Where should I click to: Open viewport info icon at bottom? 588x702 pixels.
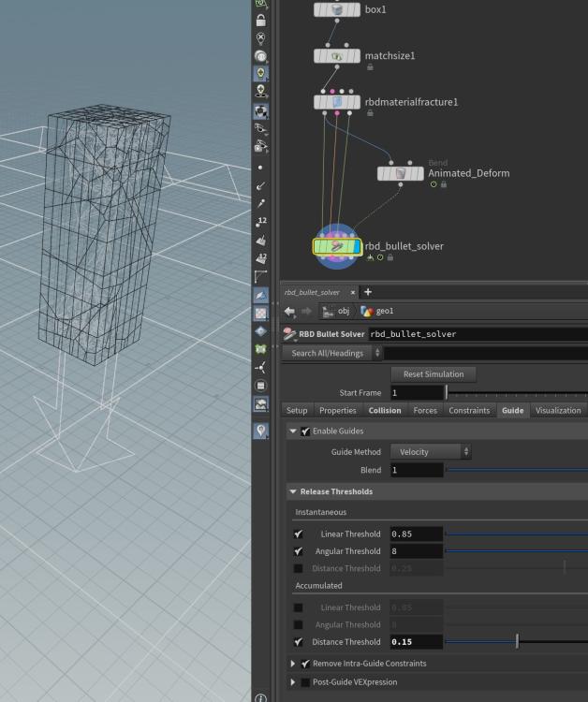(260, 698)
